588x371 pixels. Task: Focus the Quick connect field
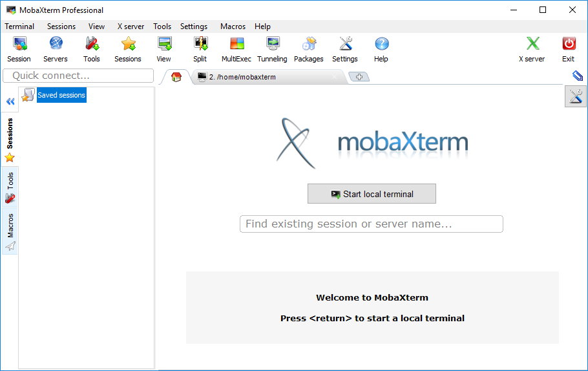point(78,76)
